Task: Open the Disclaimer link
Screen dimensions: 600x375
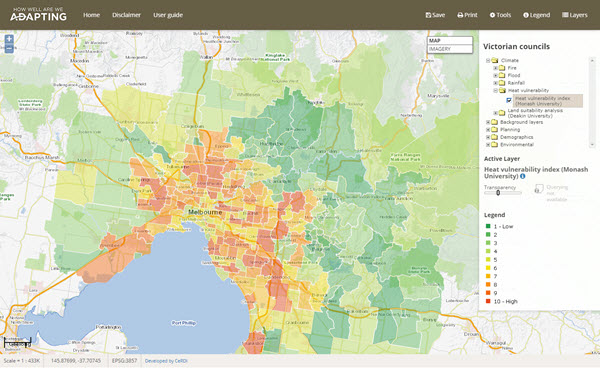Action: click(126, 15)
